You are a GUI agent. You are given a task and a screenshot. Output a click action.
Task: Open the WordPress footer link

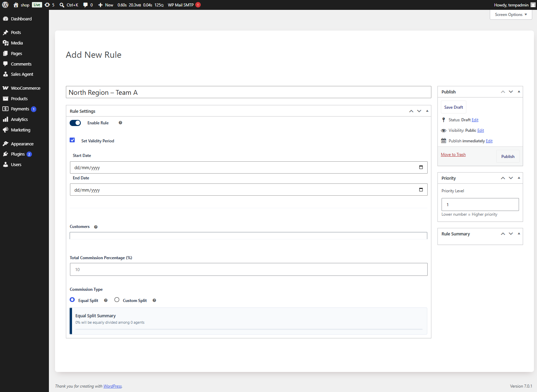pos(112,386)
